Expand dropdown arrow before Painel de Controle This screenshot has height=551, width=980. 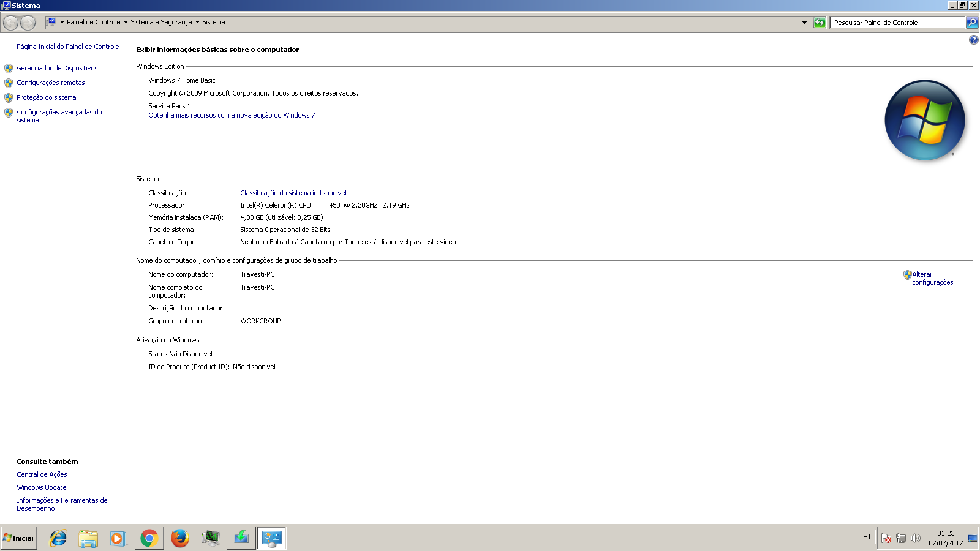coord(62,23)
